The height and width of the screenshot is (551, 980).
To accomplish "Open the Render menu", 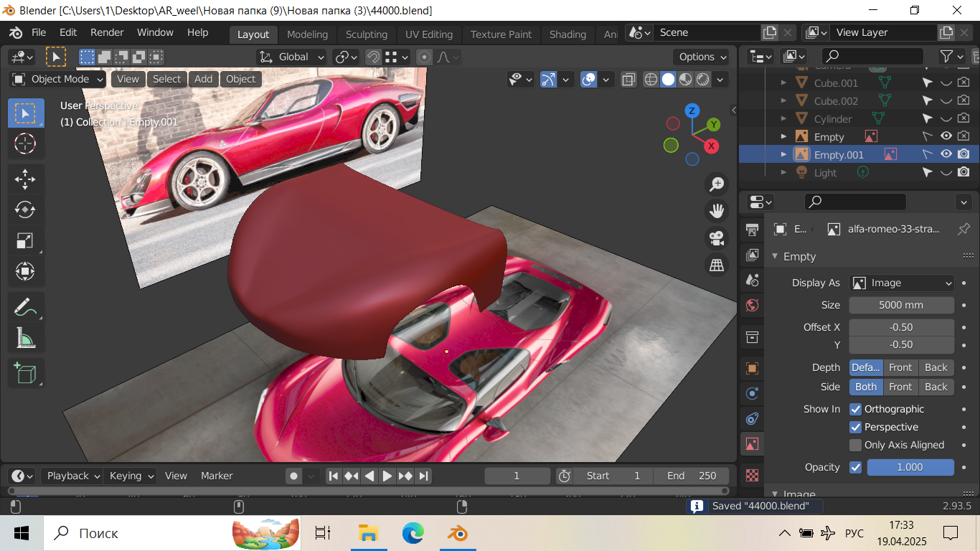I will [107, 32].
